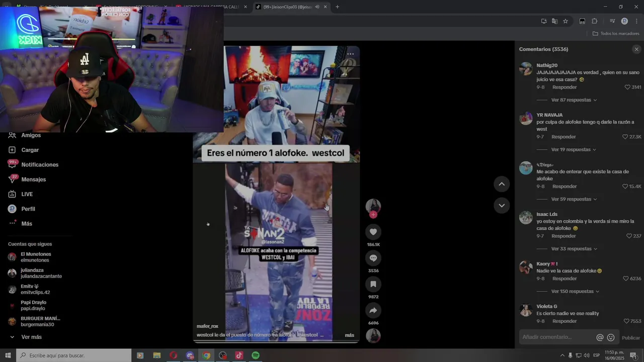Image resolution: width=644 pixels, height=362 pixels.
Task: Open the sound disc avatar under share
Action: 373,335
